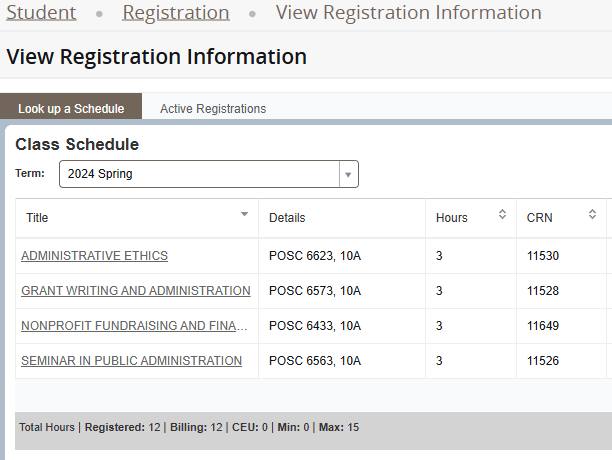Switch to Active Registrations tab
Image resolution: width=612 pixels, height=460 pixels.
[213, 108]
